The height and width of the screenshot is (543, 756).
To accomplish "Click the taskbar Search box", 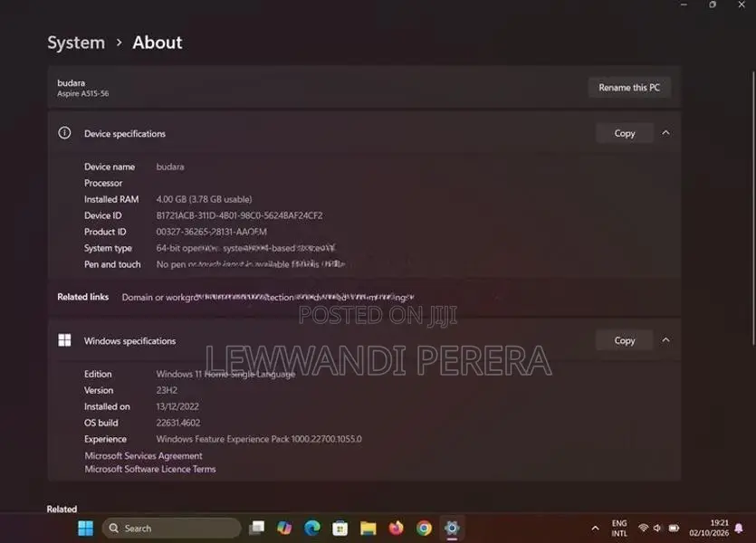I will point(172,529).
